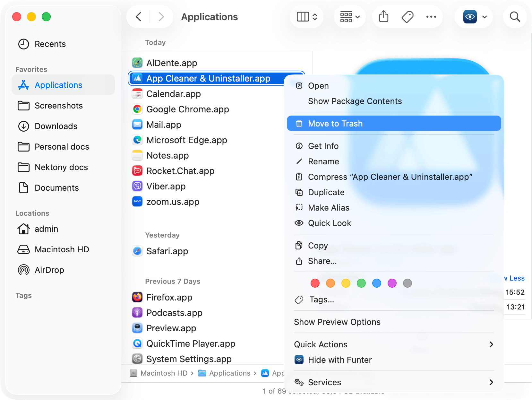Launch the Google Chrome app icon
The image size is (532, 400).
click(137, 109)
